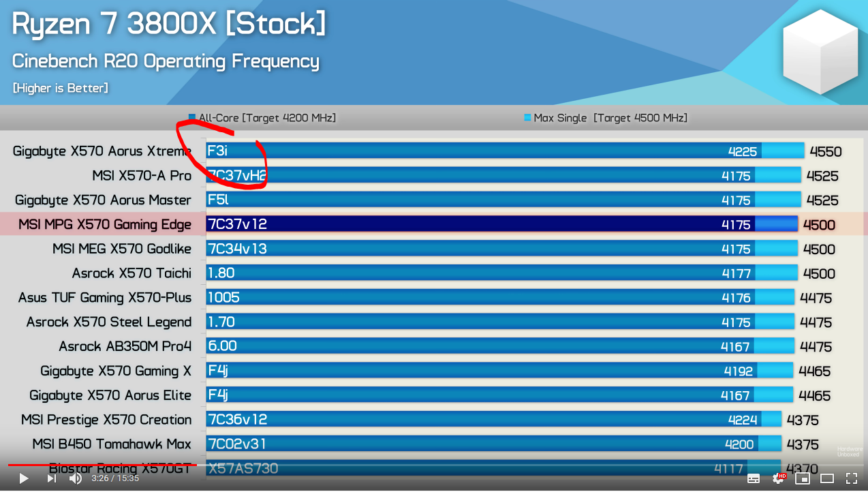868x492 pixels.
Task: Toggle subtitles/closed captions
Action: point(754,478)
